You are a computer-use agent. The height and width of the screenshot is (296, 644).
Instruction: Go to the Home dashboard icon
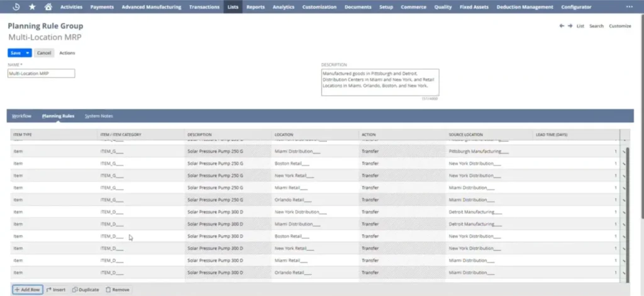pos(48,7)
